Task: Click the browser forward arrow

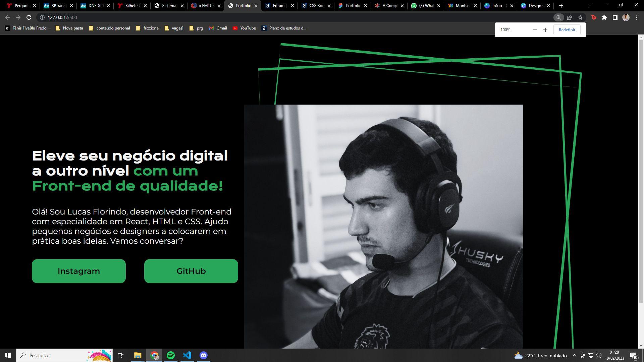Action: (18, 17)
